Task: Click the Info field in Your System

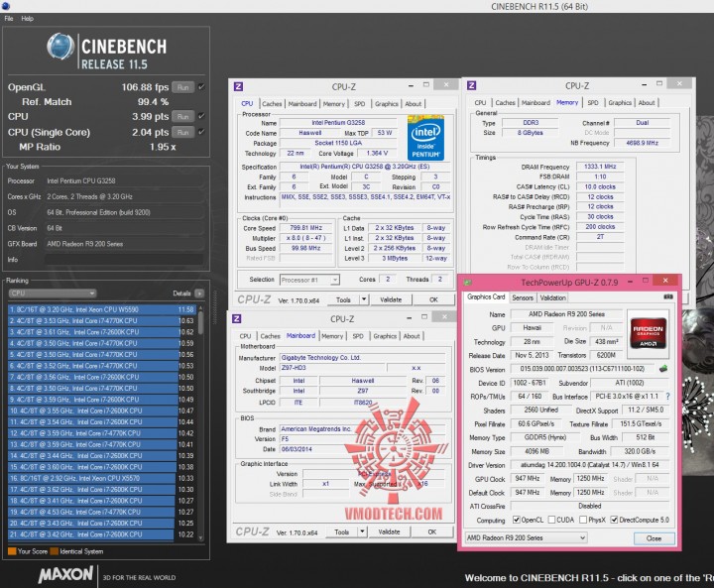Action: (123, 260)
